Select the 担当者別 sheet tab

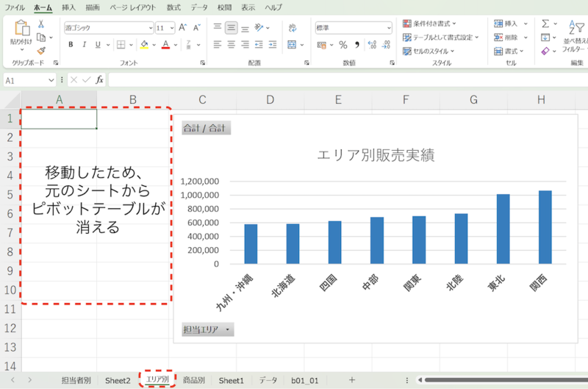(x=76, y=380)
